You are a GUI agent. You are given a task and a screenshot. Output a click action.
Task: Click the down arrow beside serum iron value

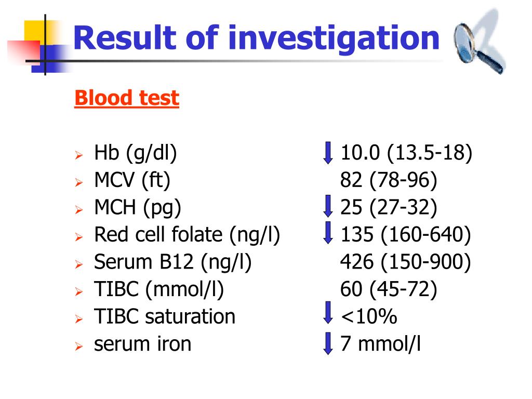pyautogui.click(x=328, y=343)
